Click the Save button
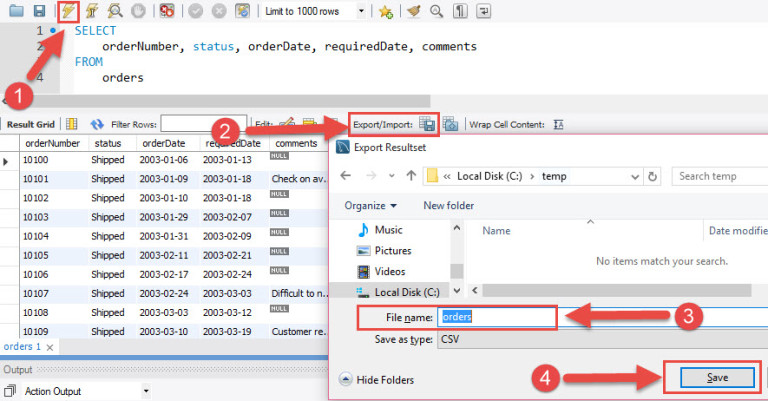Screen dimensions: 768x401 pos(717,377)
